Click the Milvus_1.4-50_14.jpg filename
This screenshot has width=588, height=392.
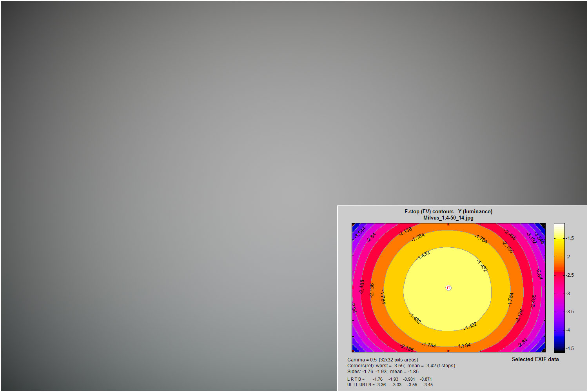click(448, 218)
